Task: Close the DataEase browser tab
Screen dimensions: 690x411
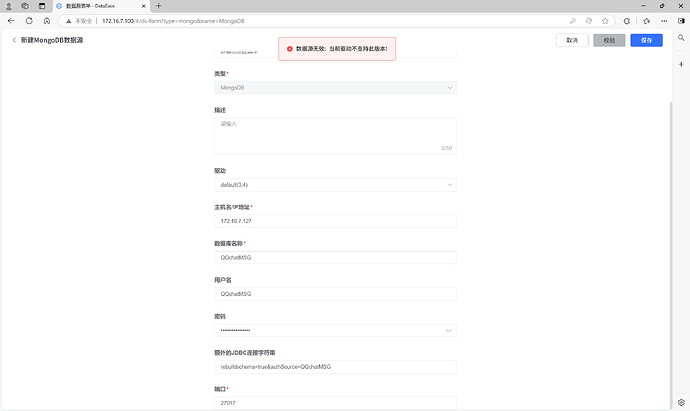Action: [143, 6]
